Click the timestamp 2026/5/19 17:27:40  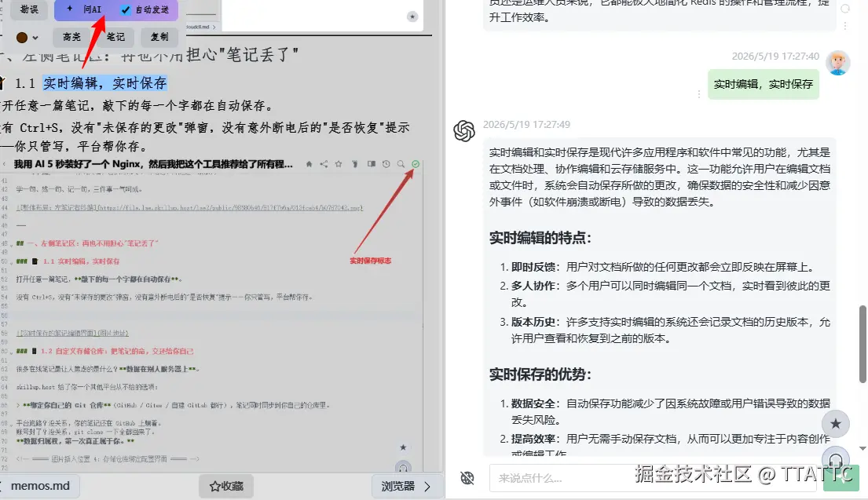pyautogui.click(x=775, y=57)
